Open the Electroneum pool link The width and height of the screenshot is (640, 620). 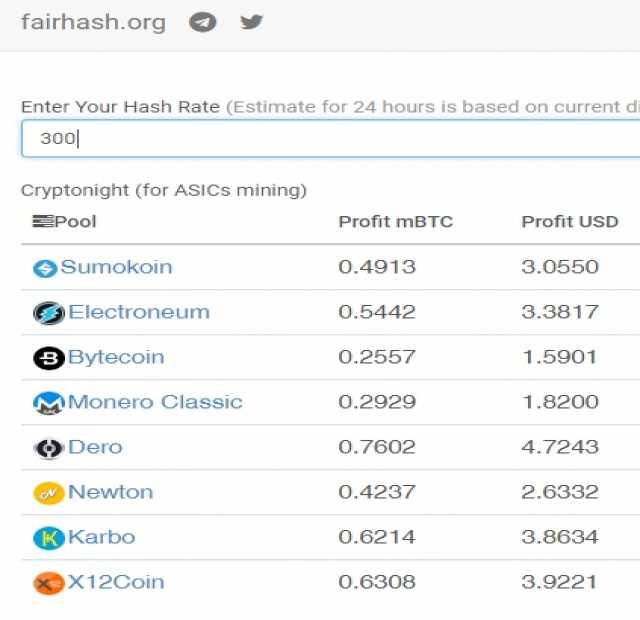(139, 312)
